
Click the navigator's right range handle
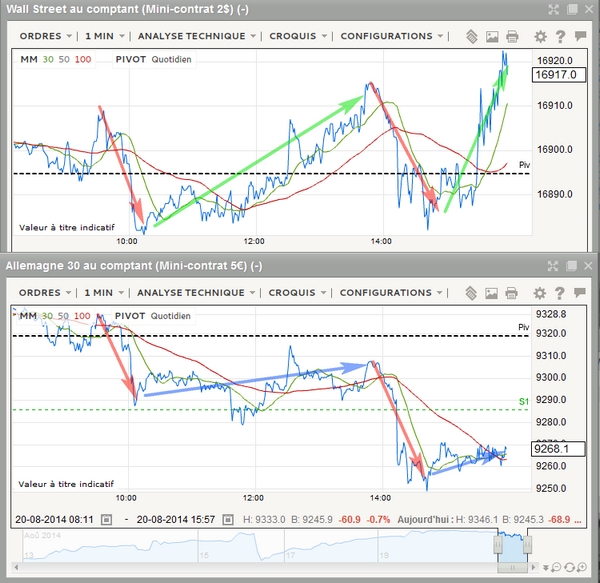point(527,544)
